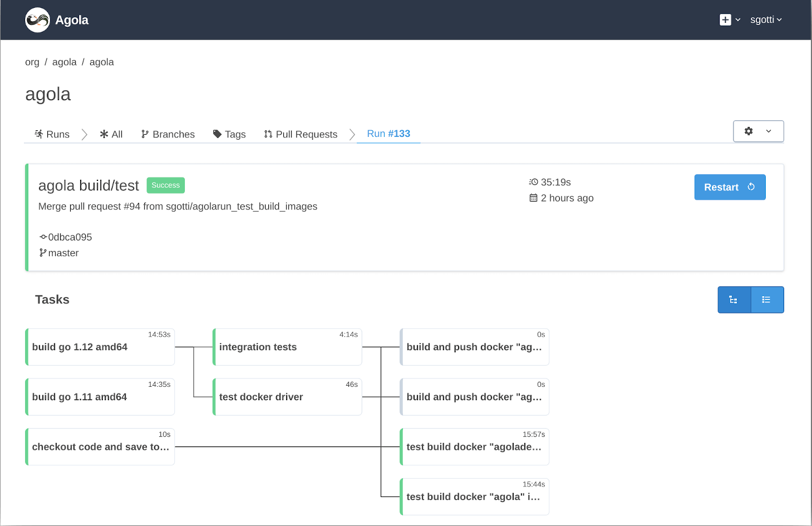Go to the org breadcrumb link
Screen dimensions: 812x526
[x=32, y=62]
